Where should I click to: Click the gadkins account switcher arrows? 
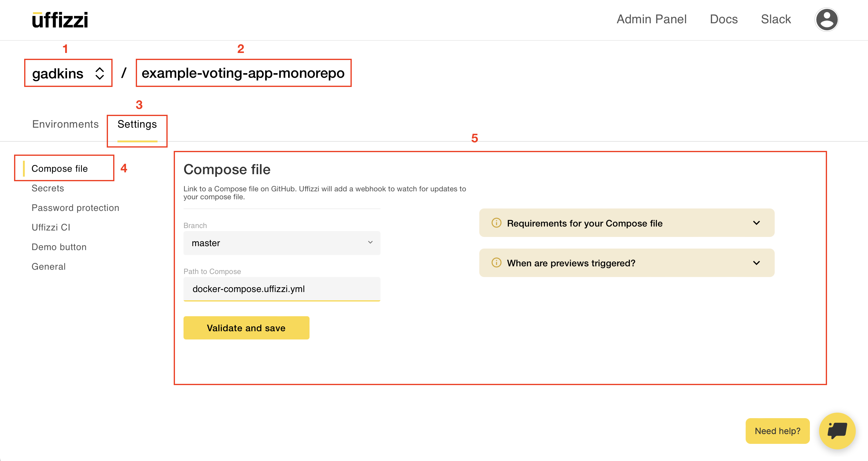pyautogui.click(x=99, y=73)
